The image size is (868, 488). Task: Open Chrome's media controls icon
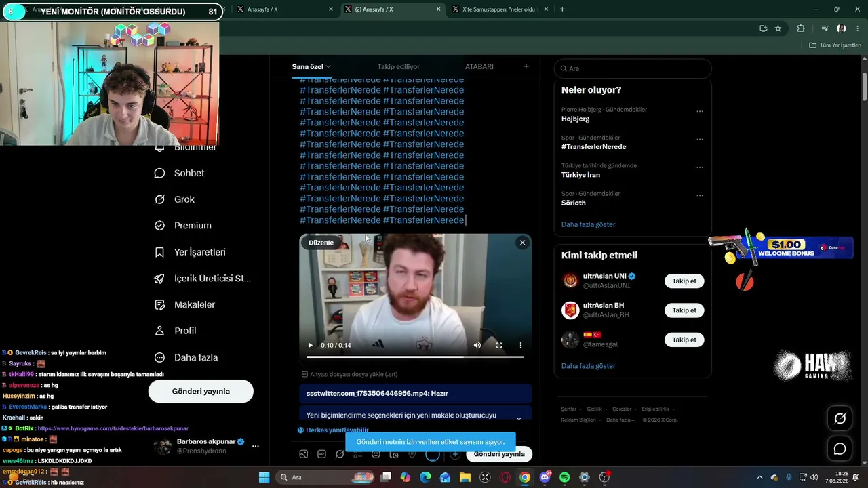825,28
